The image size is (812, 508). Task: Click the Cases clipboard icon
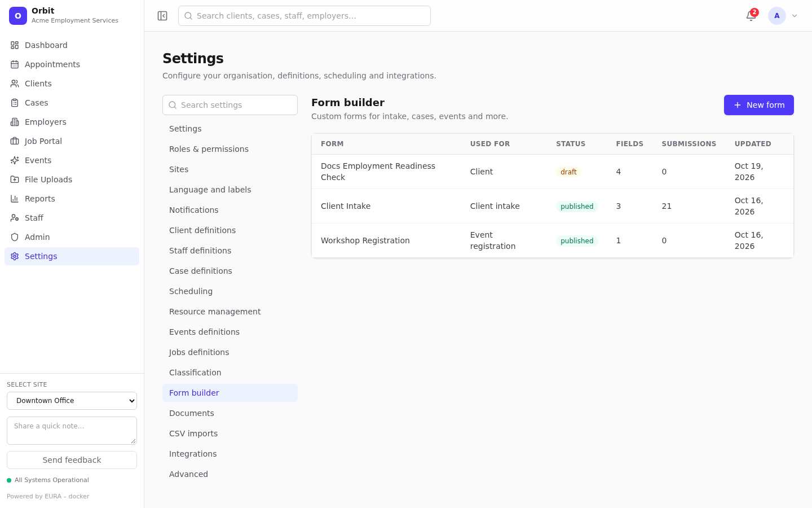coord(15,103)
